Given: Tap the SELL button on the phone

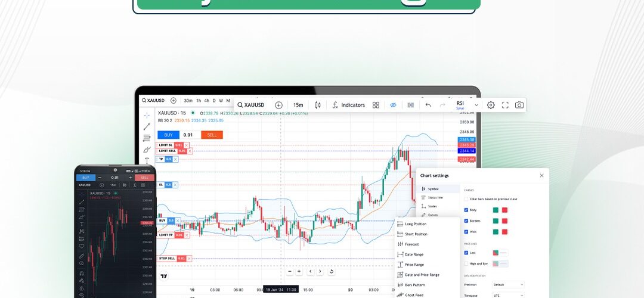Looking at the screenshot, I should click(x=144, y=178).
